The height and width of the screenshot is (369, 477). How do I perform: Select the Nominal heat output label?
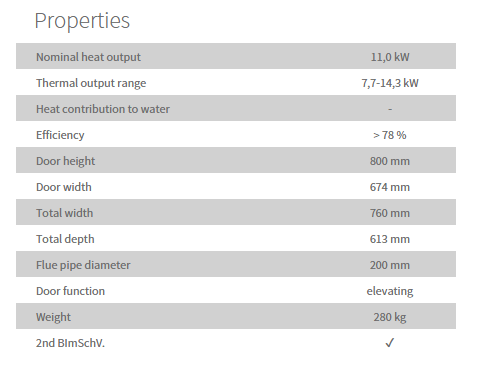point(88,57)
